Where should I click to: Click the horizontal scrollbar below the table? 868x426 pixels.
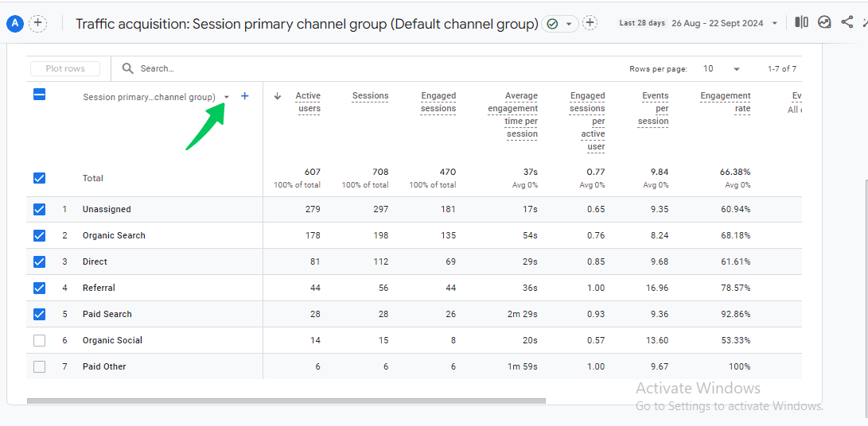point(286,401)
